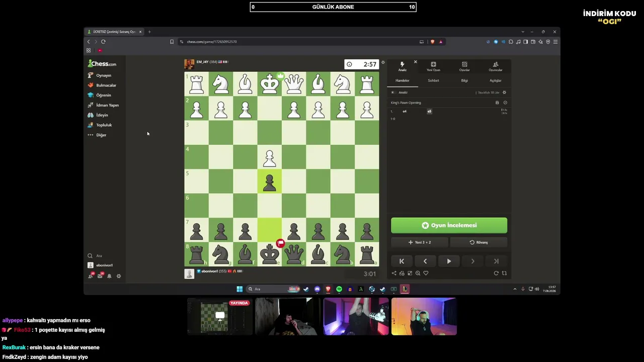
Task: Open Discord from the Windows taskbar
Action: tap(317, 289)
